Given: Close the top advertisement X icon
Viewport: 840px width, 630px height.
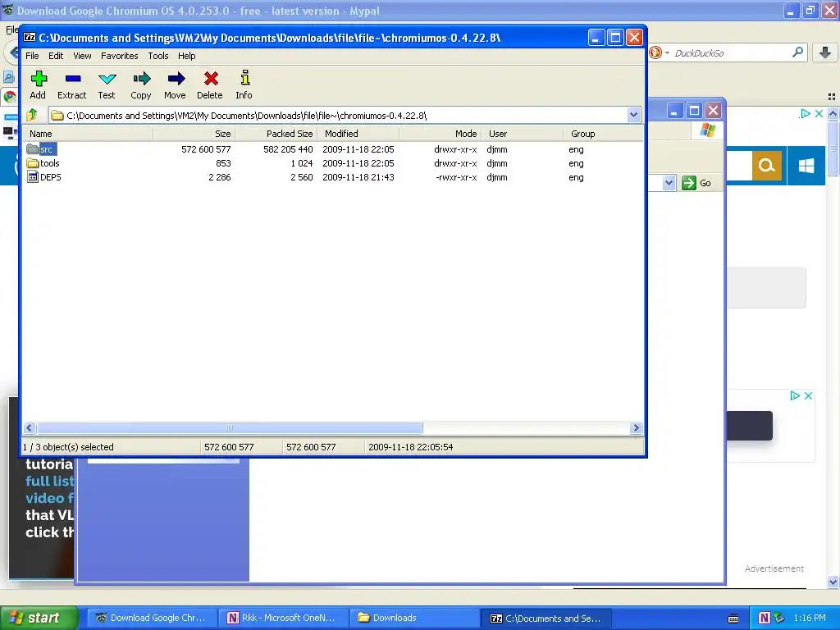Looking at the screenshot, I should click(819, 113).
